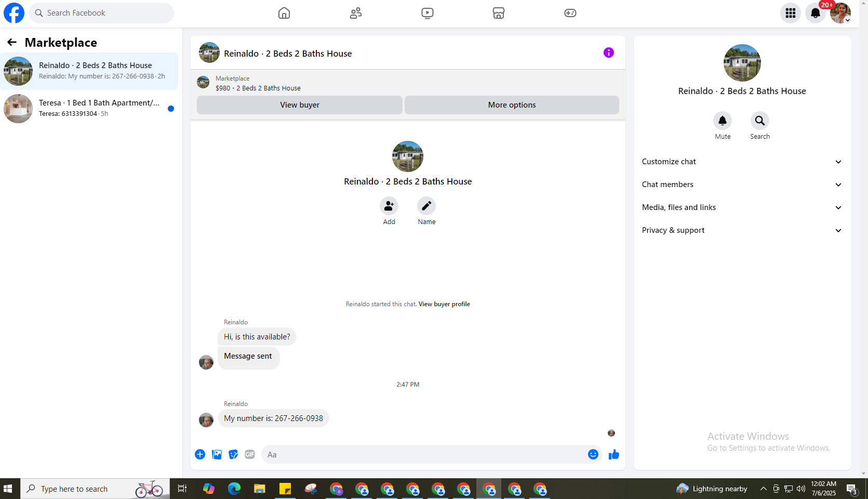Image resolution: width=868 pixels, height=499 pixels.
Task: Mute the conversation with bell icon
Action: [x=723, y=121]
